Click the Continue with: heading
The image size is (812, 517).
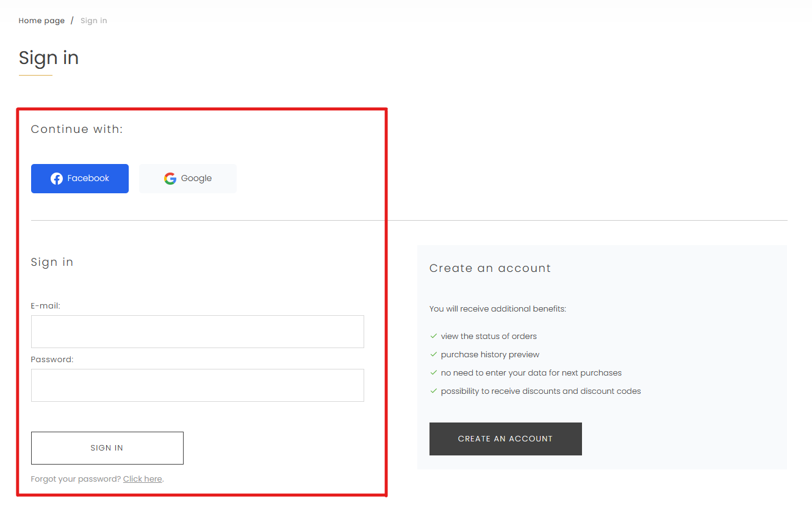click(77, 129)
